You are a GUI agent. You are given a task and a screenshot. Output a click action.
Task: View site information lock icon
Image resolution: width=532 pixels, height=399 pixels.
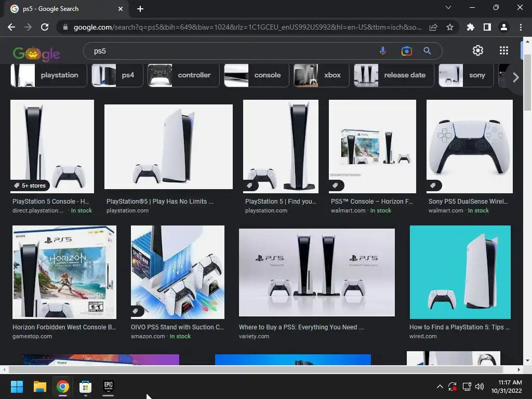(x=65, y=27)
